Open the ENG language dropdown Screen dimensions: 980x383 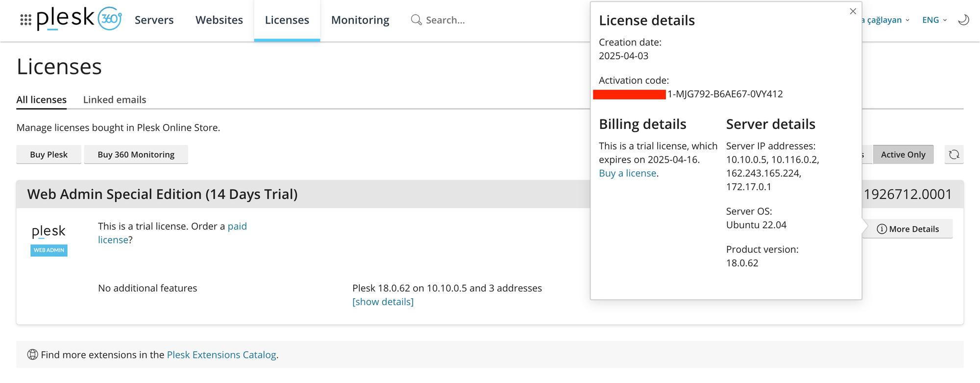tap(934, 20)
